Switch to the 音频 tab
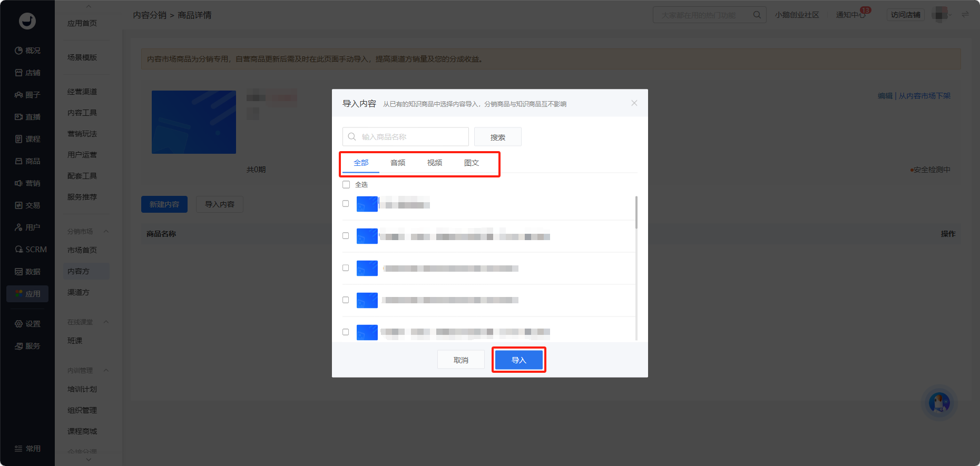This screenshot has width=980, height=466. click(x=398, y=163)
